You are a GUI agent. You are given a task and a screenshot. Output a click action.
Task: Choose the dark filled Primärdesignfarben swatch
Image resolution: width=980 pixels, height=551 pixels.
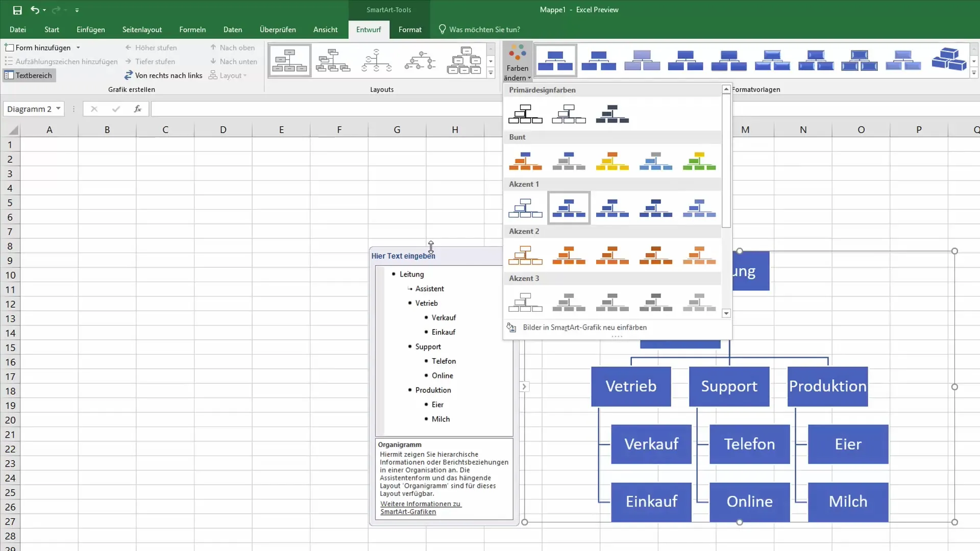click(x=612, y=114)
